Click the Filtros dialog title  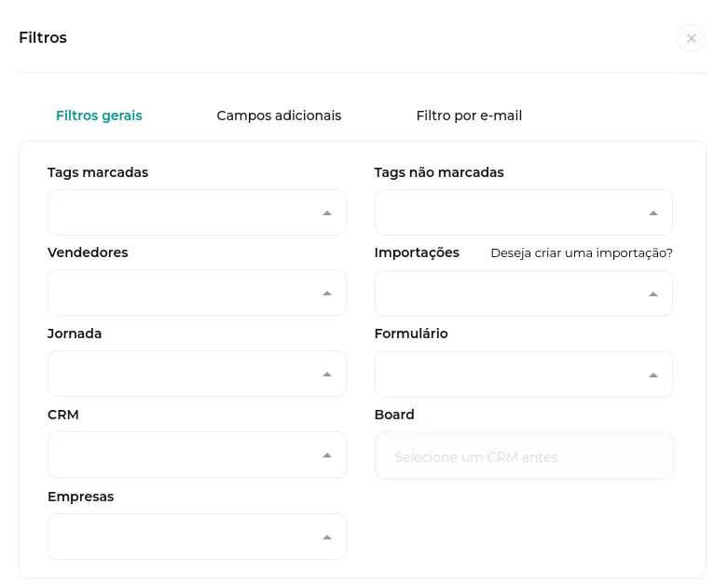(x=43, y=37)
